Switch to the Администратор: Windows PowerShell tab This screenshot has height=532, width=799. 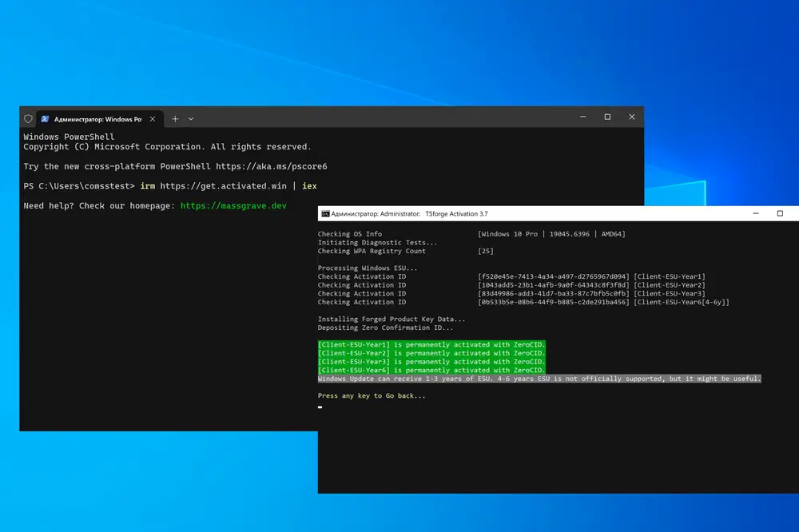(x=99, y=119)
